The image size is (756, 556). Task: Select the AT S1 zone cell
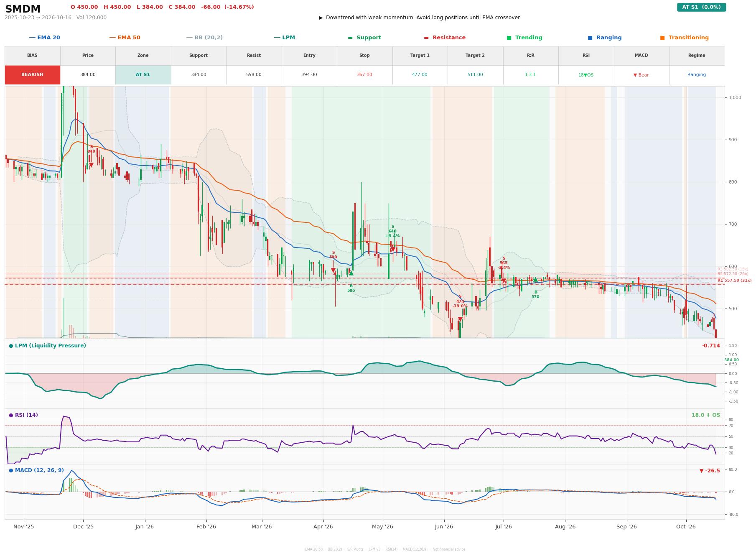point(143,75)
